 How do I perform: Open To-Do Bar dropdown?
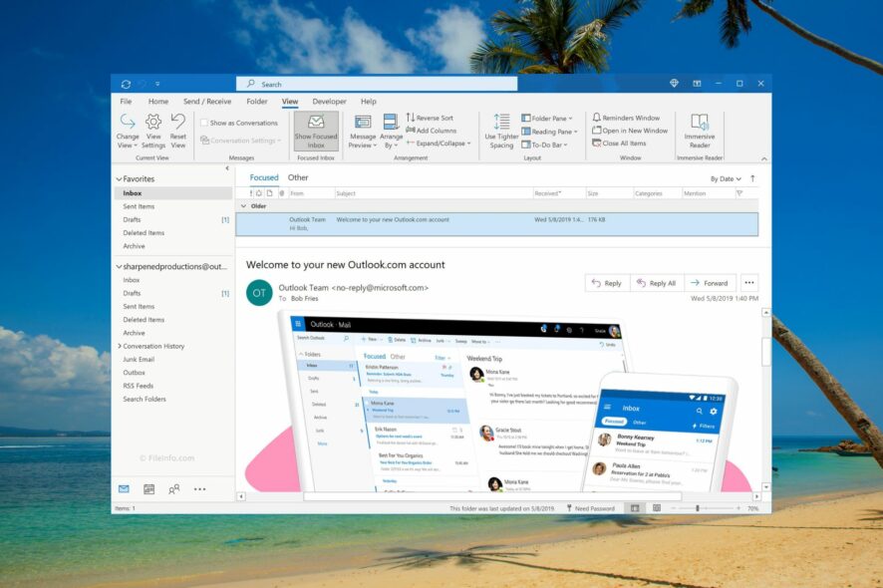point(544,145)
